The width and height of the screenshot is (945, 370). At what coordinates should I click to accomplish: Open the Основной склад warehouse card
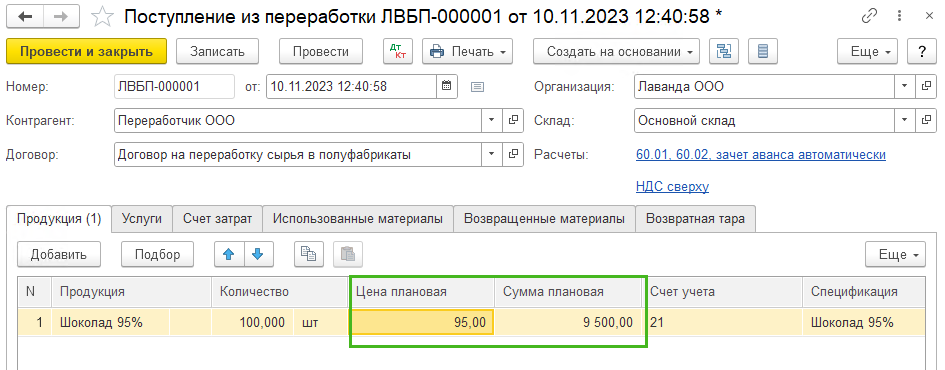point(927,121)
